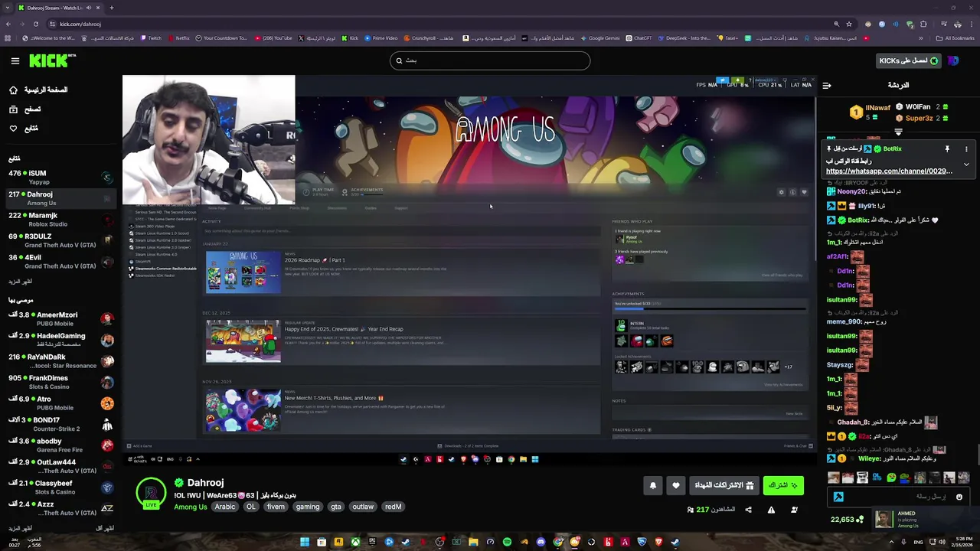
Task: Open Classybeef recommended channel
Action: (61, 487)
